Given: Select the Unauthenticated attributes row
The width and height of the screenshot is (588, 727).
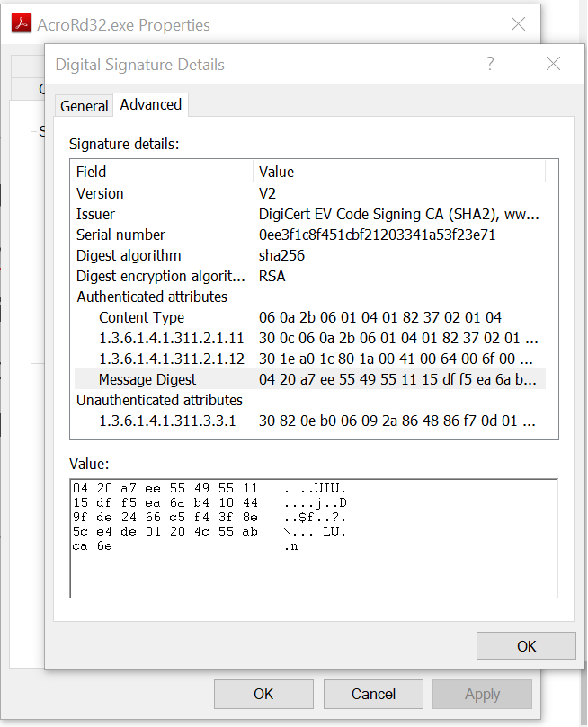Looking at the screenshot, I should [x=310, y=400].
